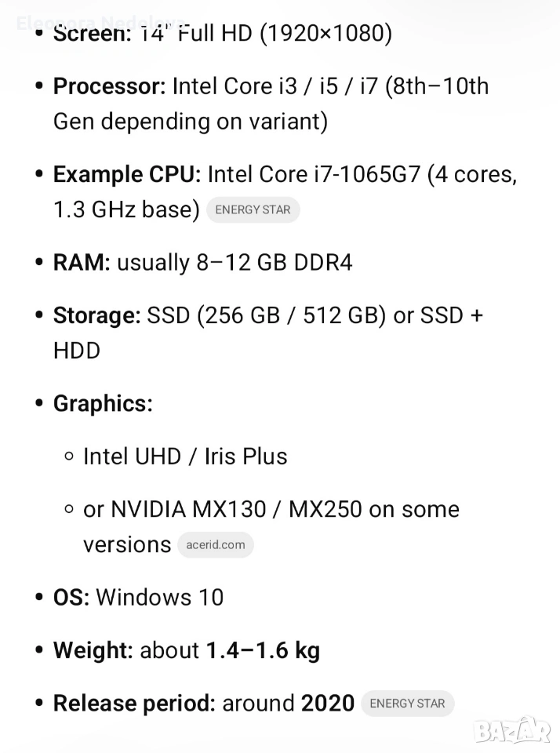This screenshot has width=560, height=753.
Task: Click the Example CPU label
Action: [x=126, y=174]
